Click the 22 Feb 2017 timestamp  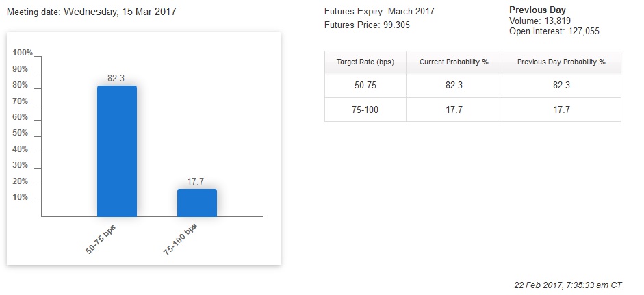pos(567,285)
